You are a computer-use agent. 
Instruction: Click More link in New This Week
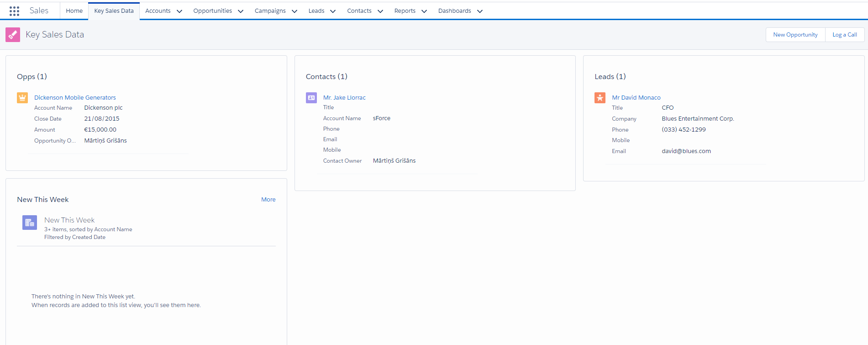coord(268,200)
